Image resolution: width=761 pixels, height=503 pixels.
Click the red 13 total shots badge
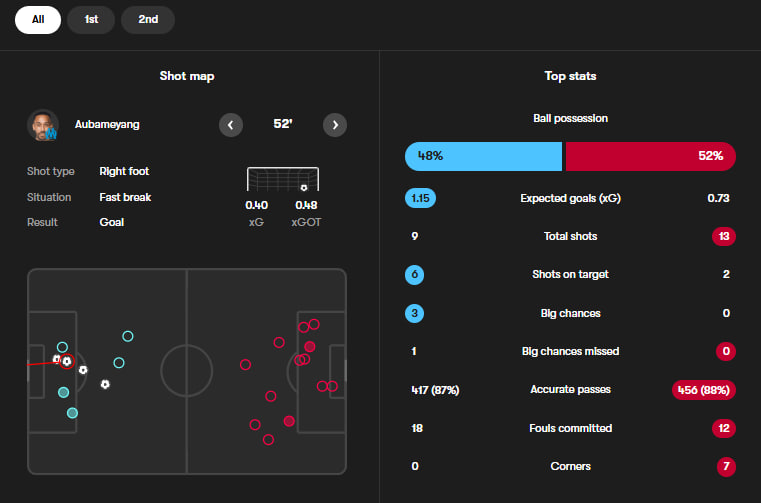pos(723,236)
